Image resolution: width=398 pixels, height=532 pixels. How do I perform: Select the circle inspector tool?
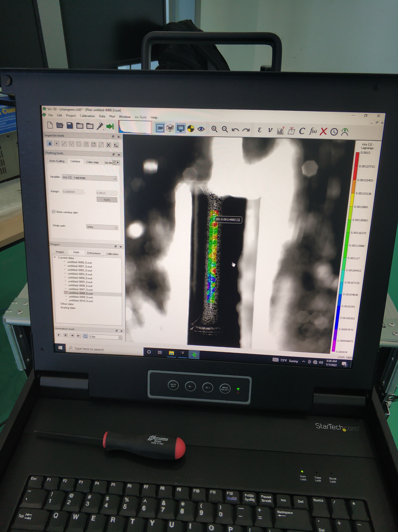coord(86,144)
